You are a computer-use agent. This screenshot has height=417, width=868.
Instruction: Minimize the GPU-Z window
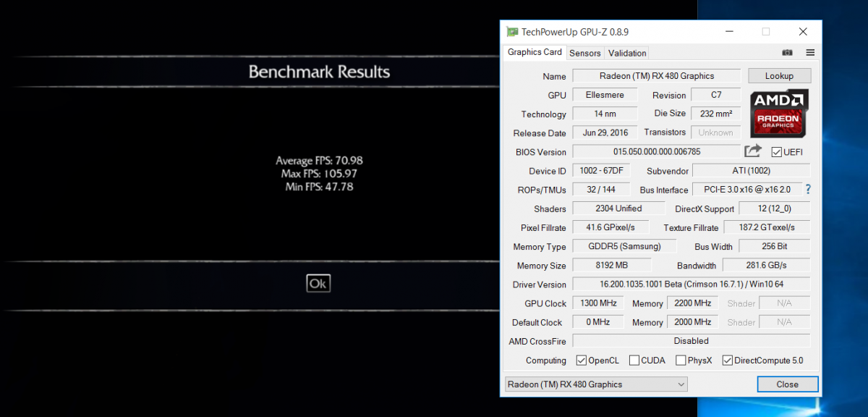coord(728,32)
